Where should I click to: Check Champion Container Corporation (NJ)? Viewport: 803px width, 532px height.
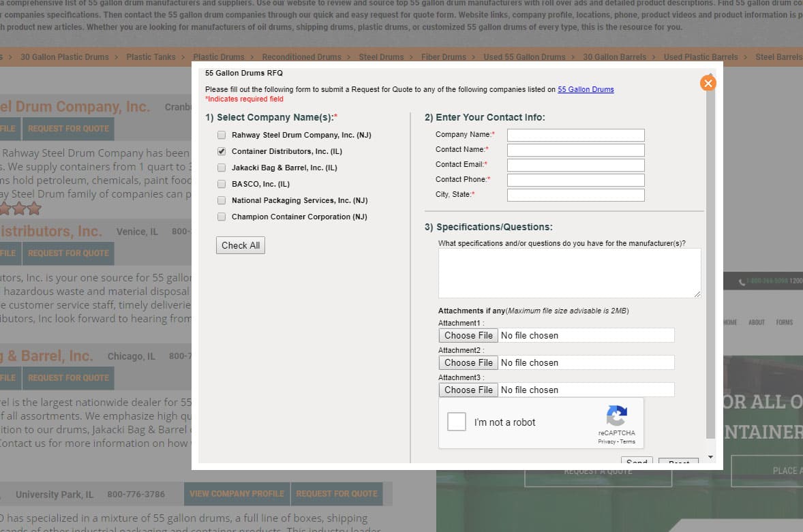click(x=221, y=217)
